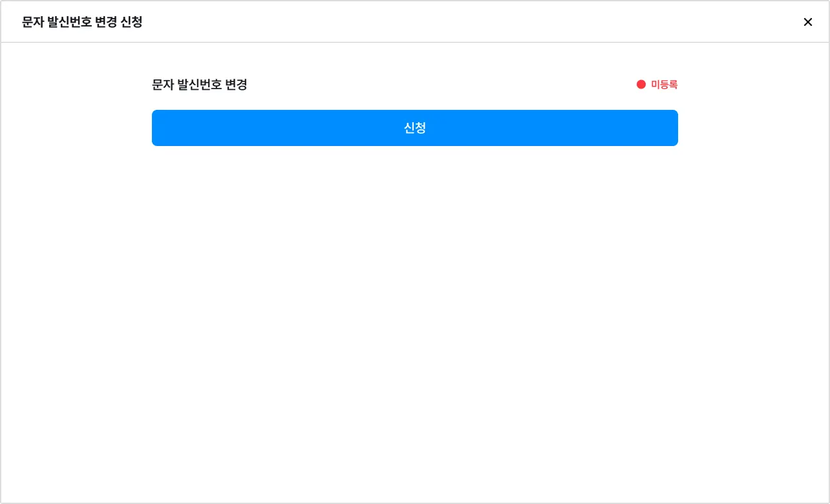
Task: Click the dialog title 문자 발신번호 변경 신청
Action: point(82,22)
